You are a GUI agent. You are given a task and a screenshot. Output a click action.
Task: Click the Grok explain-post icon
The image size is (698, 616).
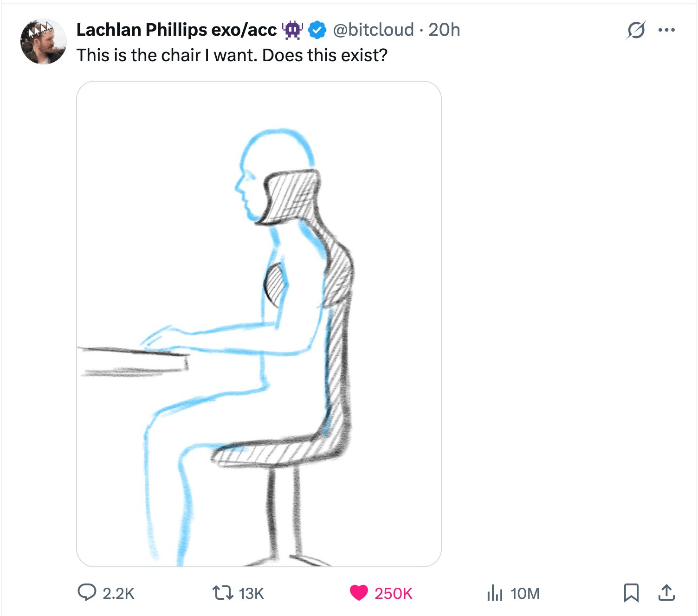pos(636,30)
